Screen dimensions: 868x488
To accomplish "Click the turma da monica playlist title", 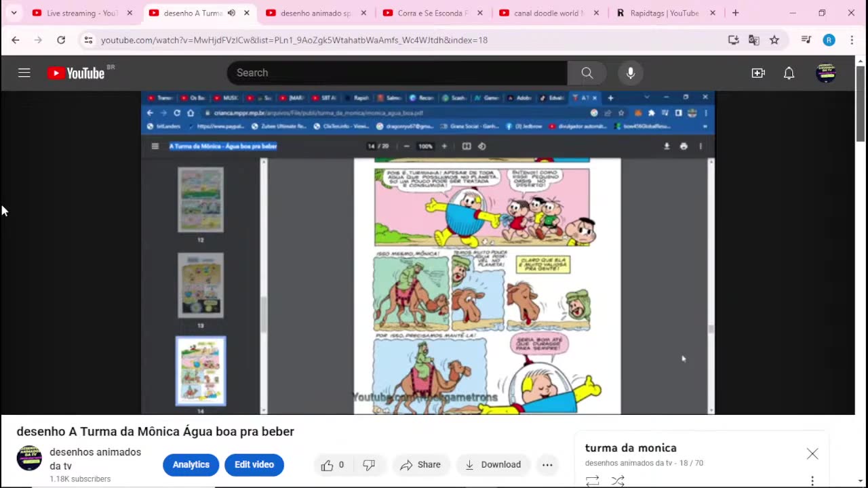I will coord(631,448).
